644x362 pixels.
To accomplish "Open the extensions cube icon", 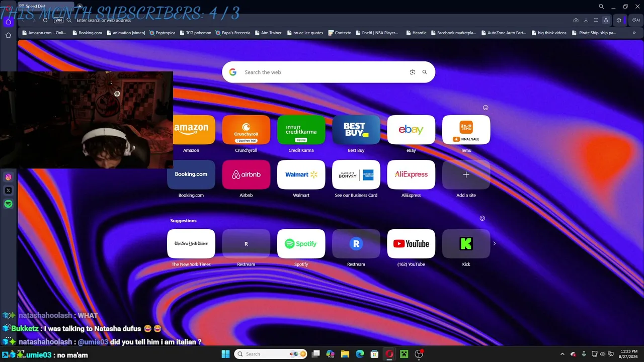I will click(619, 20).
